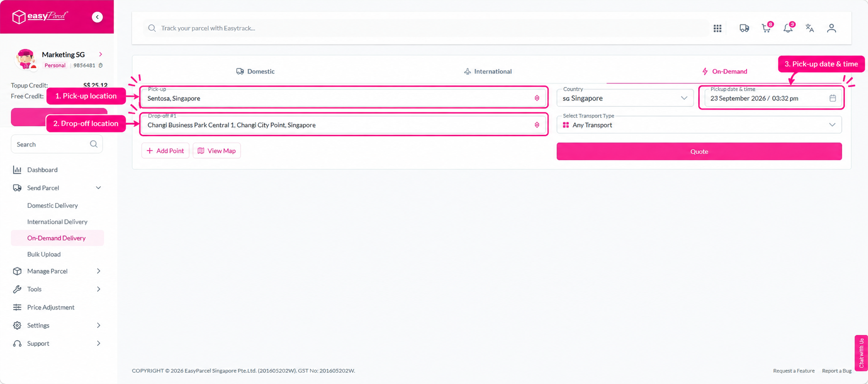Open the Select Transport Type dropdown
The height and width of the screenshot is (384, 868).
pyautogui.click(x=699, y=125)
